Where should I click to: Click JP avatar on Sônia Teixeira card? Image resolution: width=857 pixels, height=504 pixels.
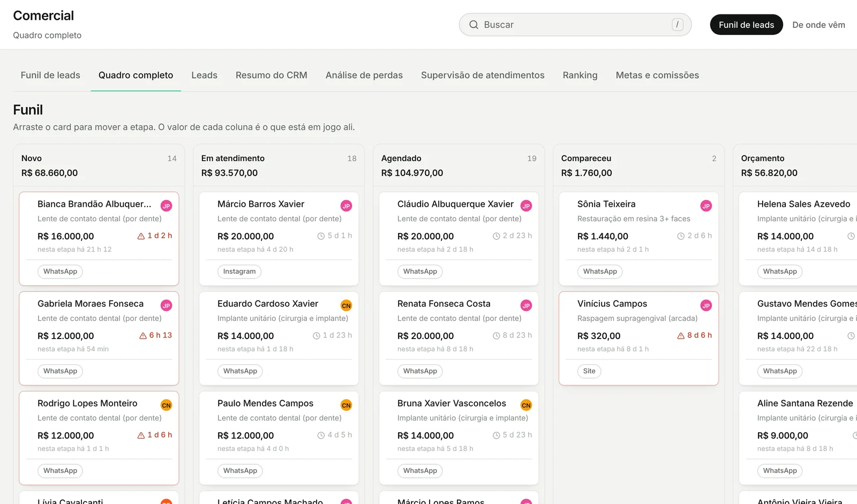[706, 206]
